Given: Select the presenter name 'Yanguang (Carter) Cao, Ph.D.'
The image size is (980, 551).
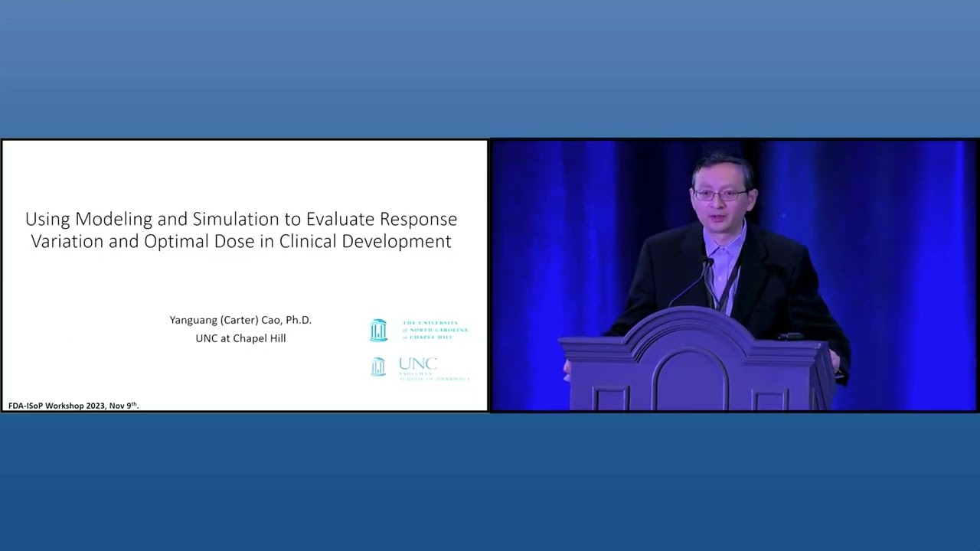Looking at the screenshot, I should [x=240, y=320].
